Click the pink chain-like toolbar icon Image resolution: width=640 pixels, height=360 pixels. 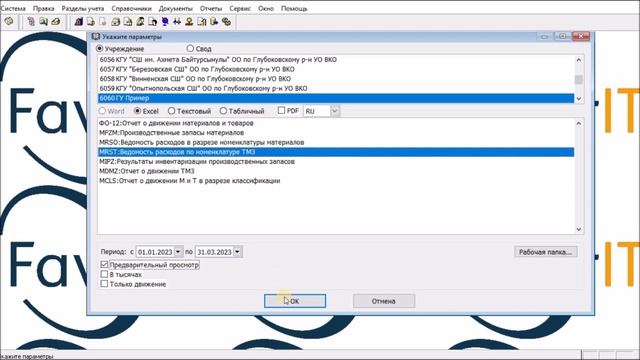click(31, 21)
